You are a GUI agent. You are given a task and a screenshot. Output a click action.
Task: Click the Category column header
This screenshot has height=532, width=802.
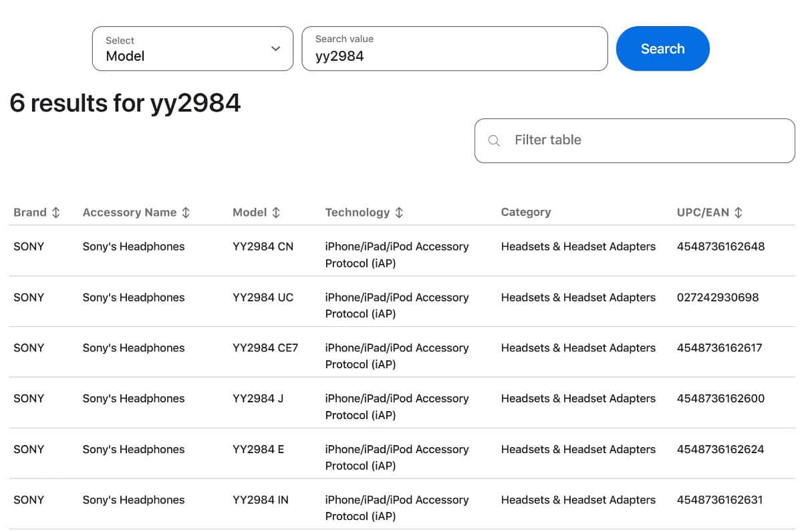[x=525, y=213]
